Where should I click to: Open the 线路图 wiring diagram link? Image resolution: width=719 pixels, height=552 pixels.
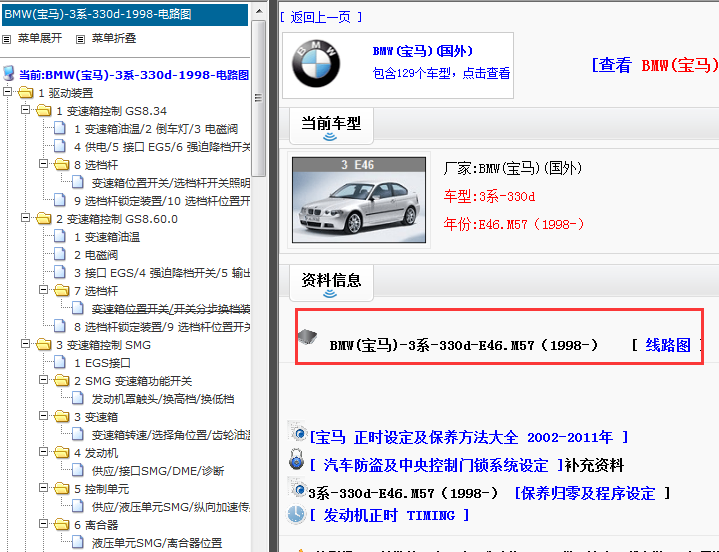667,345
